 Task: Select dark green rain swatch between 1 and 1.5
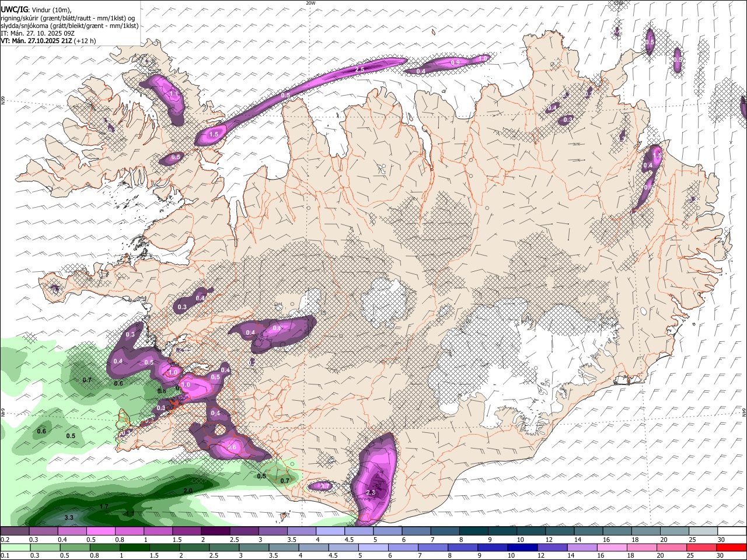click(134, 547)
